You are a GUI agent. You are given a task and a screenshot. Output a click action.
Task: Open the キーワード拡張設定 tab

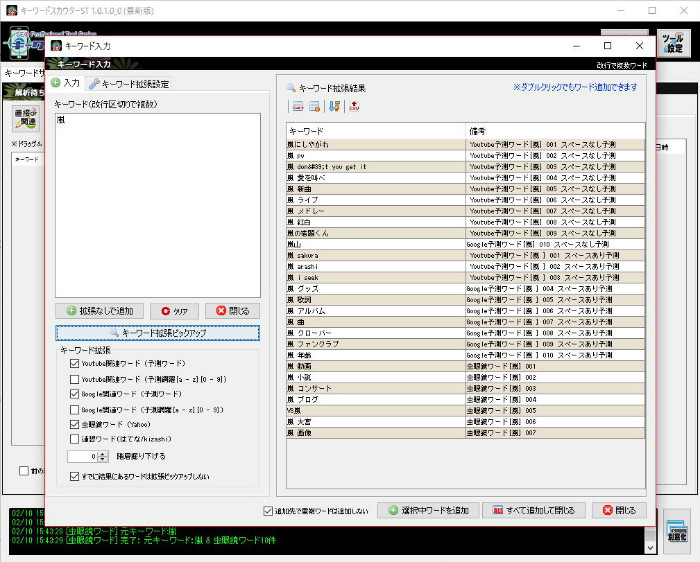[x=129, y=84]
